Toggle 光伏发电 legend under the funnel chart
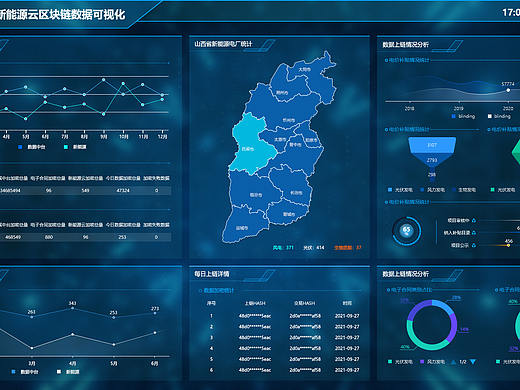The width and height of the screenshot is (520, 390). [x=400, y=190]
